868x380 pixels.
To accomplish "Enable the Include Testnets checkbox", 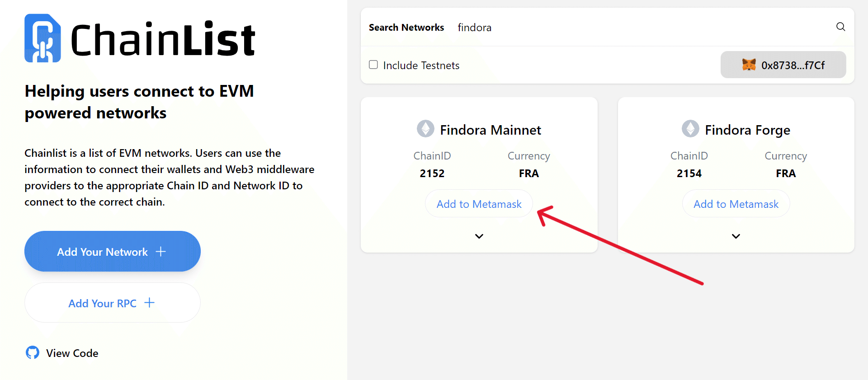I will [x=373, y=65].
